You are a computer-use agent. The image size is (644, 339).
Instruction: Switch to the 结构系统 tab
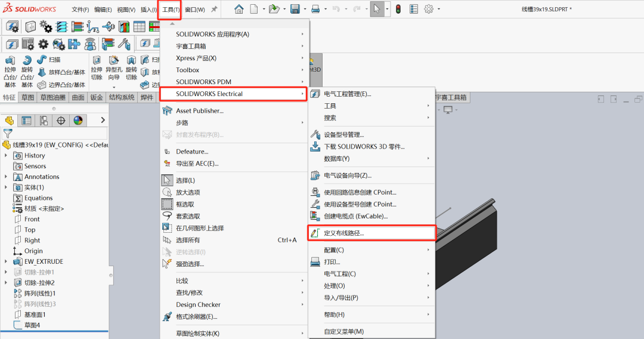[x=122, y=97]
